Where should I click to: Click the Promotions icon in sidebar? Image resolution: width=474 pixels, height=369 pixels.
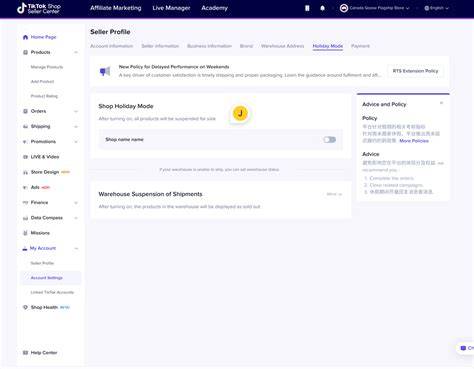[x=25, y=142]
